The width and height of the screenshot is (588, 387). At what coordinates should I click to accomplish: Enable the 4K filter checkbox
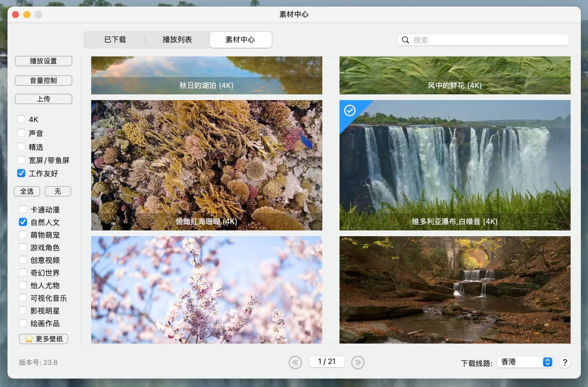21,119
